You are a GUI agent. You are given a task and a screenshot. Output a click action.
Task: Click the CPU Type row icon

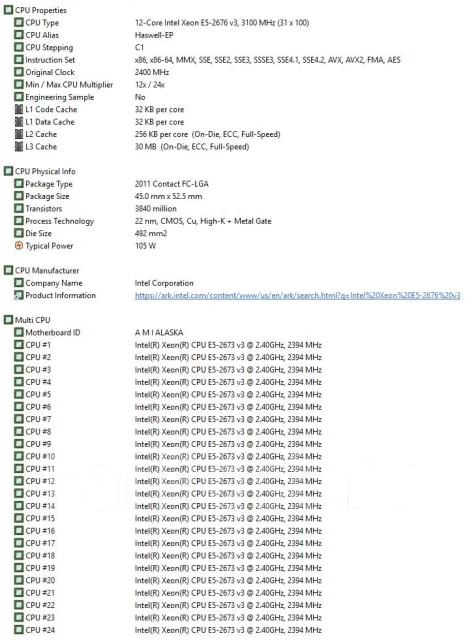pyautogui.click(x=19, y=22)
